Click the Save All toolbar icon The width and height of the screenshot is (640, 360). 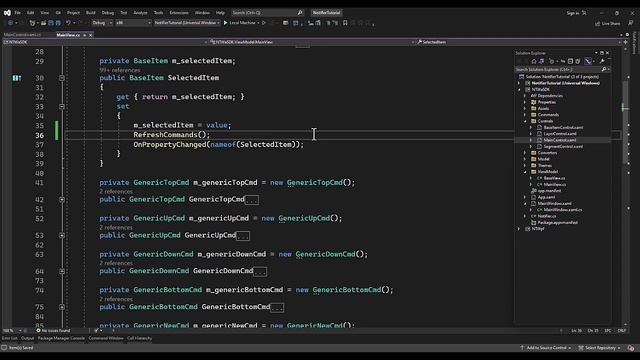coord(58,23)
